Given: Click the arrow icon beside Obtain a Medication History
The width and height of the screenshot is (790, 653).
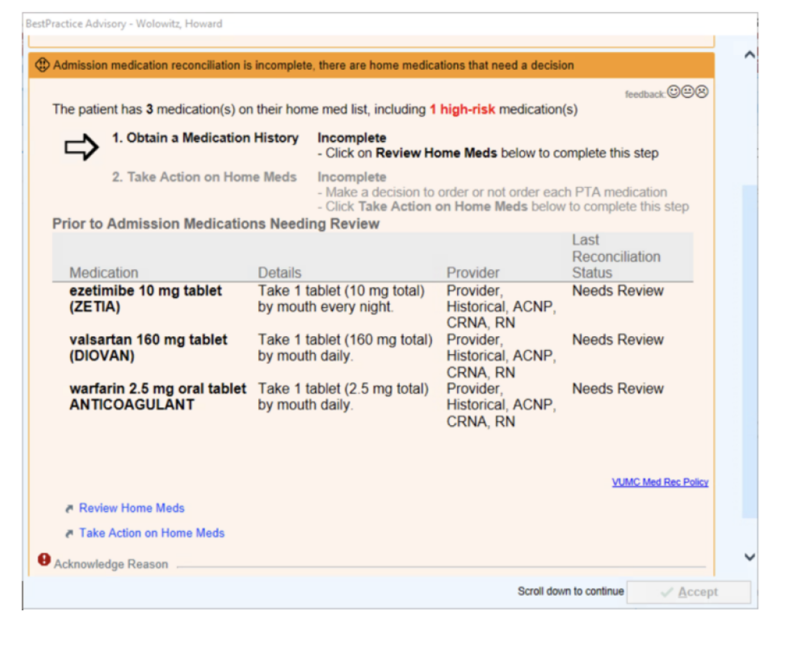Looking at the screenshot, I should point(81,147).
